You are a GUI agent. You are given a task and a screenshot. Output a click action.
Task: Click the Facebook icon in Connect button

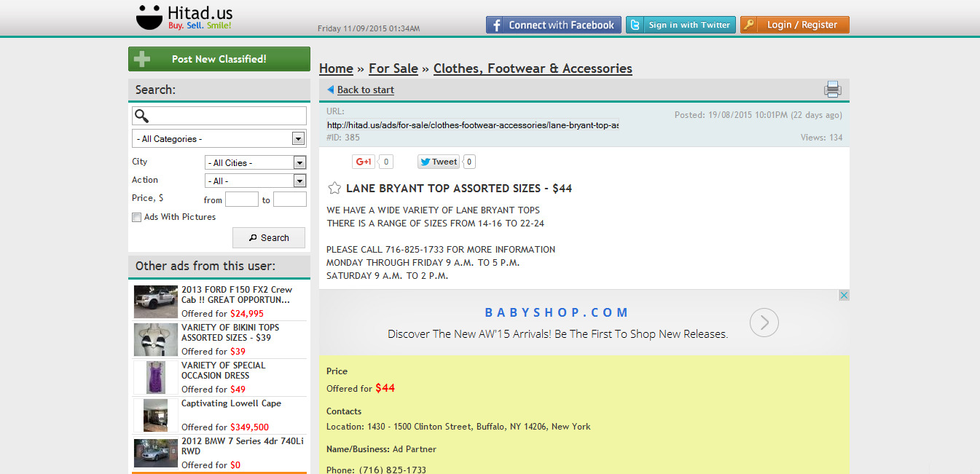[496, 25]
